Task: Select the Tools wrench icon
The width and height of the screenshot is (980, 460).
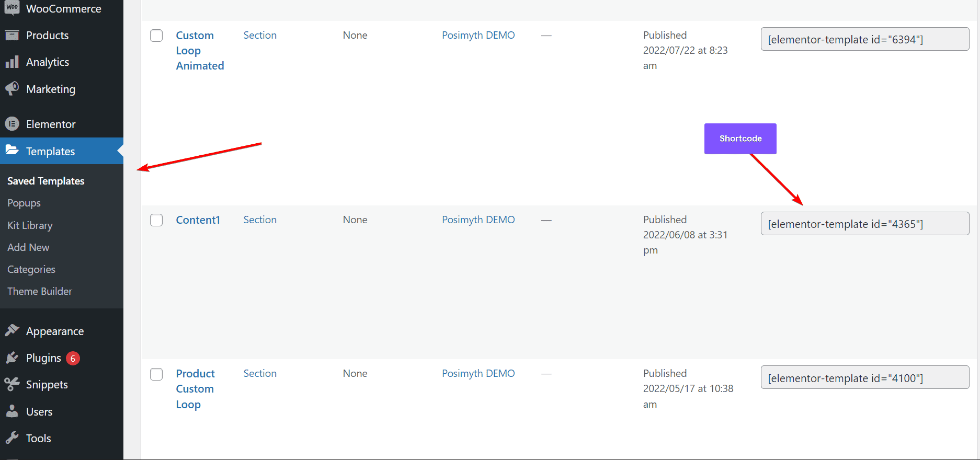Action: coord(13,438)
